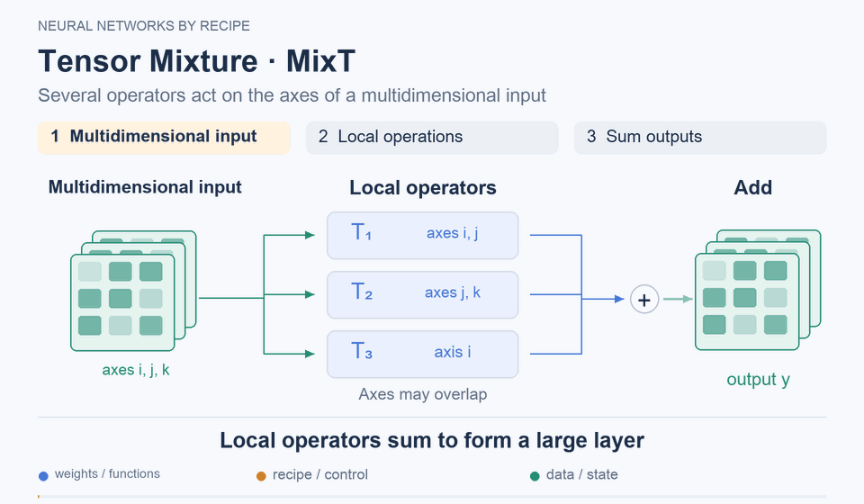Screen dimensions: 864x504
Task: Click the 'output y' label
Action: [x=758, y=380]
